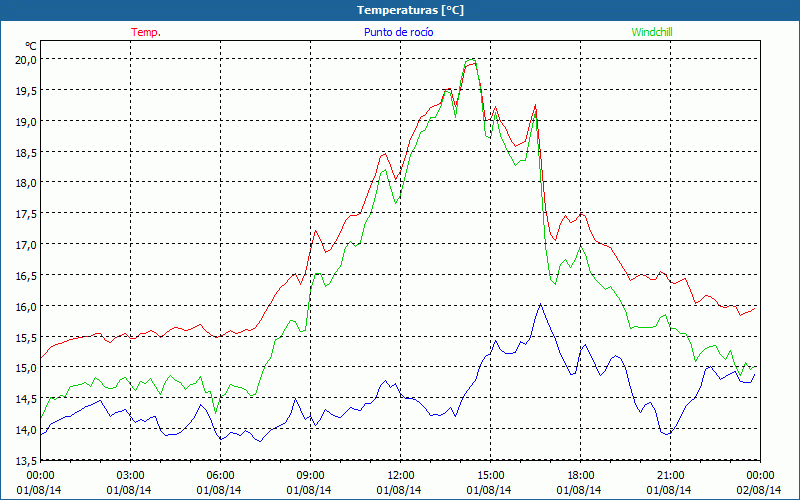Viewport: 800px width, 500px height.
Task: Click the '01/08/14' date under 18:00
Action: 579,490
